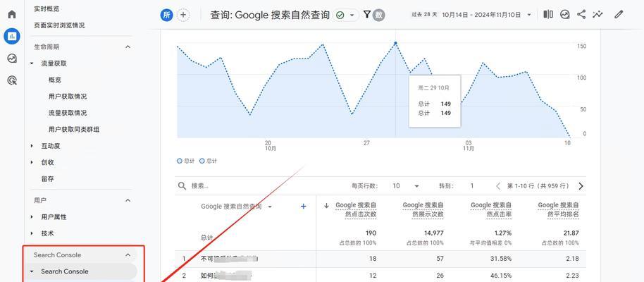Collapse the 用户 section chevron
The width and height of the screenshot is (644, 282).
[x=128, y=200]
